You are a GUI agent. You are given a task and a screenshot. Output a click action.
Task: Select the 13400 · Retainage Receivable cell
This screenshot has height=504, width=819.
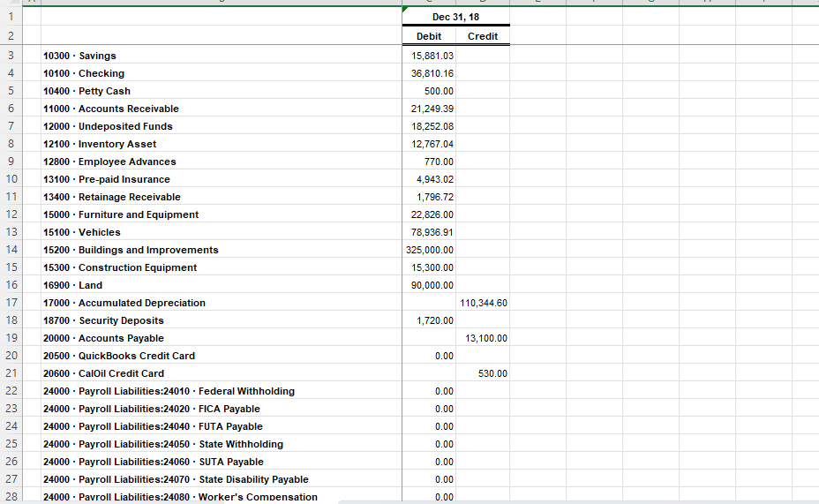(x=222, y=197)
